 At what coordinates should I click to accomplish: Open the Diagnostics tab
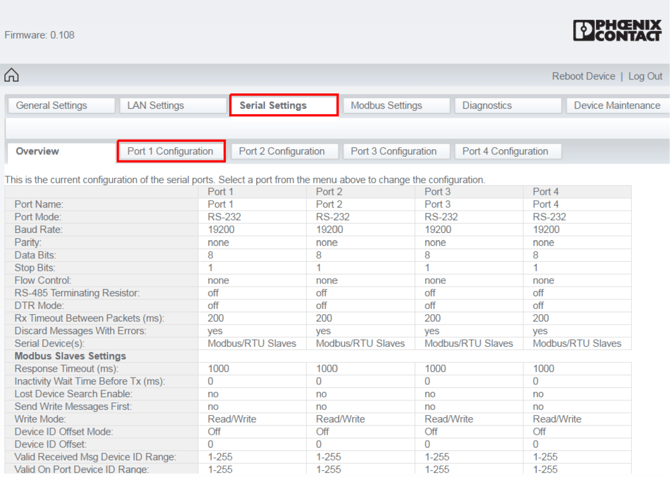487,105
